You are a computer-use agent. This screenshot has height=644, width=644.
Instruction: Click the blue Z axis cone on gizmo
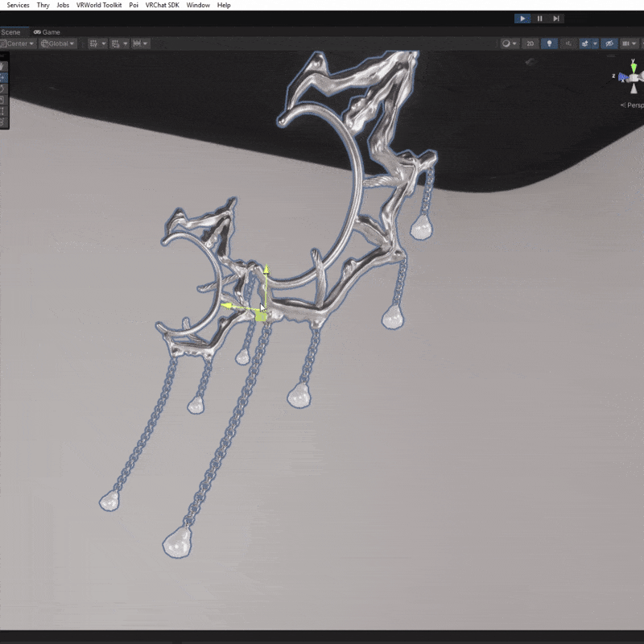621,76
